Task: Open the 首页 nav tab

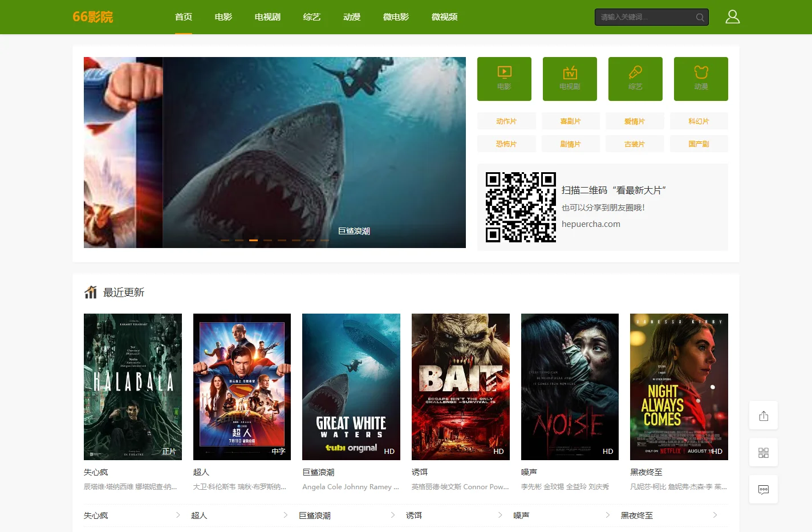Action: (x=184, y=17)
